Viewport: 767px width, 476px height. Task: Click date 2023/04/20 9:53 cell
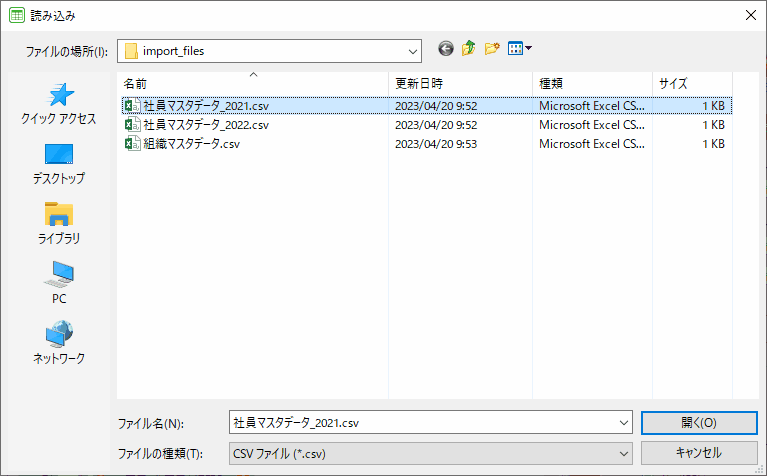436,144
